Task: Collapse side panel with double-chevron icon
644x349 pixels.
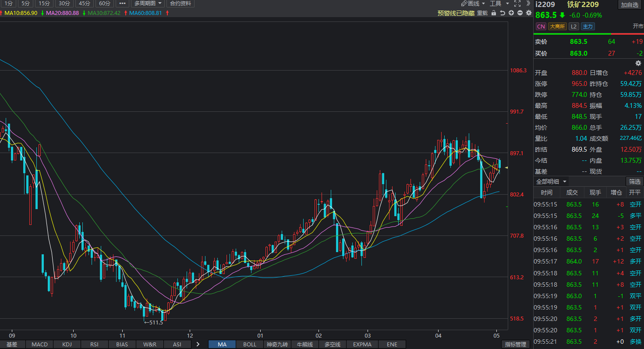Action: click(528, 4)
